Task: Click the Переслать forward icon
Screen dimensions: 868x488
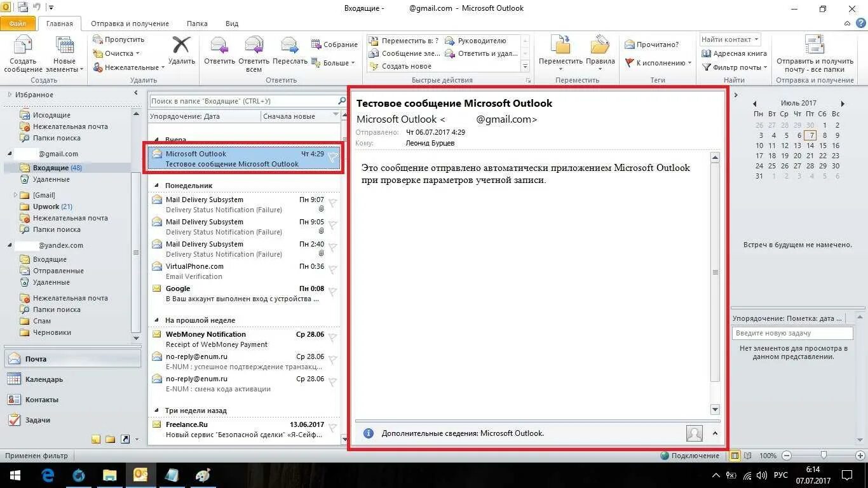Action: pyautogui.click(x=290, y=45)
